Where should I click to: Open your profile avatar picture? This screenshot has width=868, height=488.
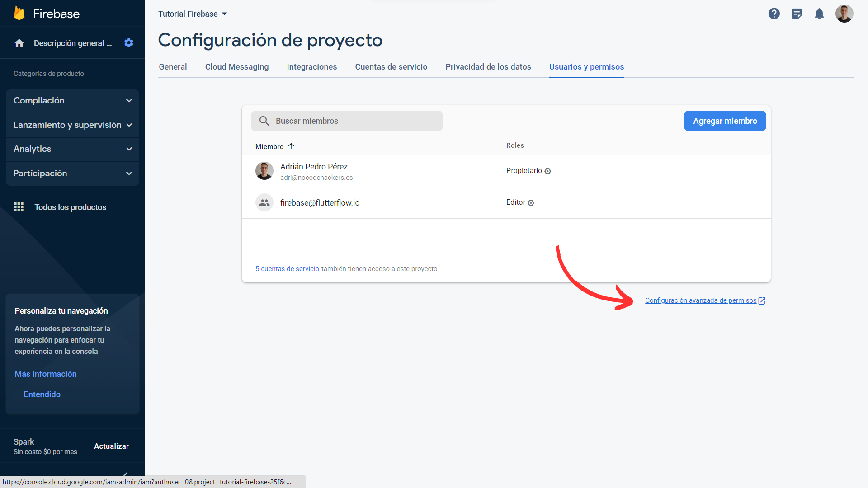tap(844, 13)
